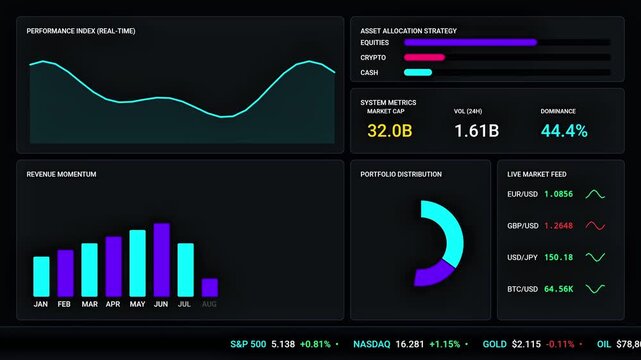641x360 pixels.
Task: Click the CRYPTO allocation label
Action: 373,58
